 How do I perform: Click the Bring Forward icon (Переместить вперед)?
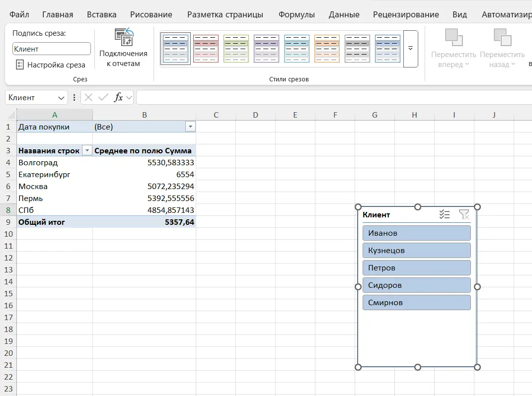(x=454, y=38)
